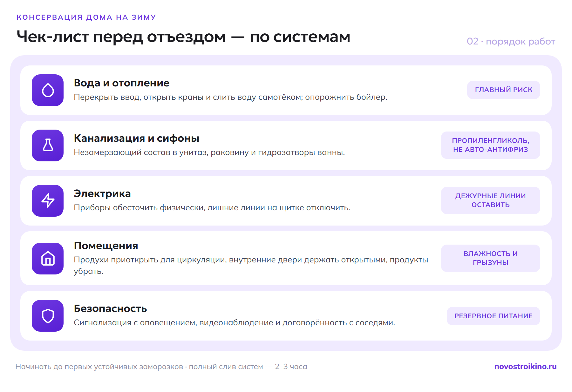Click the label 02 · порядок работ

coord(511,41)
